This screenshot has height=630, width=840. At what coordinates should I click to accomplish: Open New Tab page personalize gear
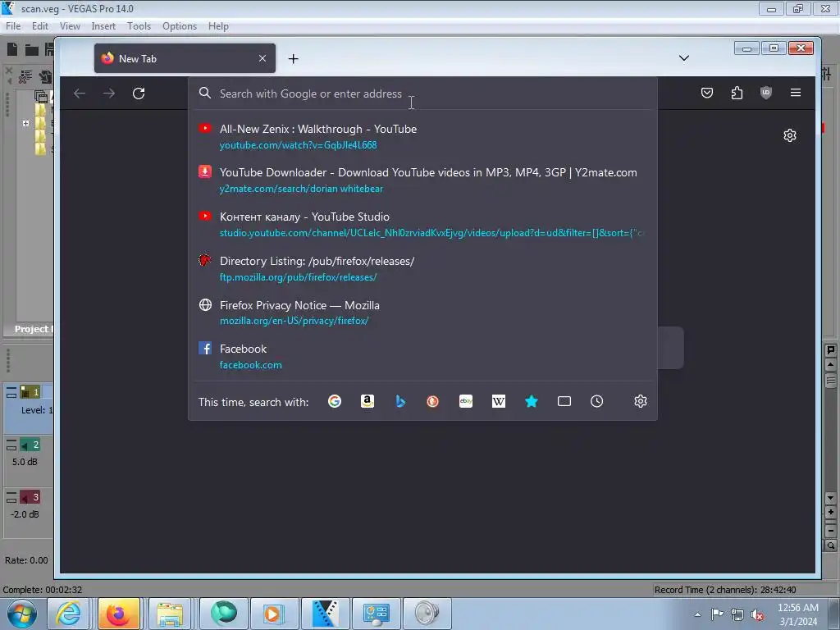pos(790,135)
